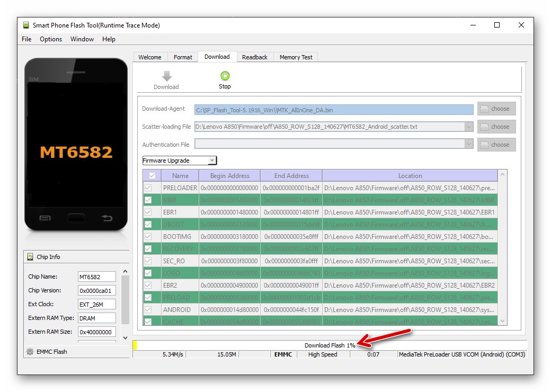
Task: Click partition table scroll up arrow
Action: (x=502, y=174)
